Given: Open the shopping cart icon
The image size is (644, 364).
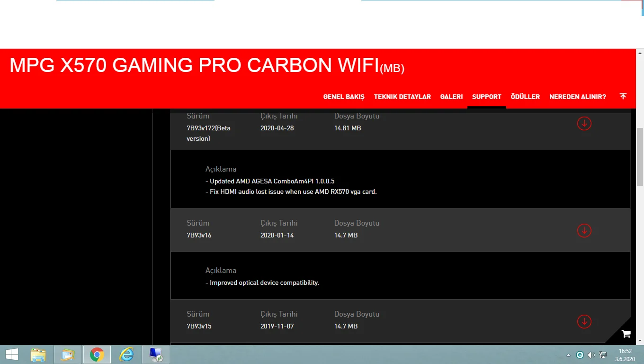Looking at the screenshot, I should [626, 334].
